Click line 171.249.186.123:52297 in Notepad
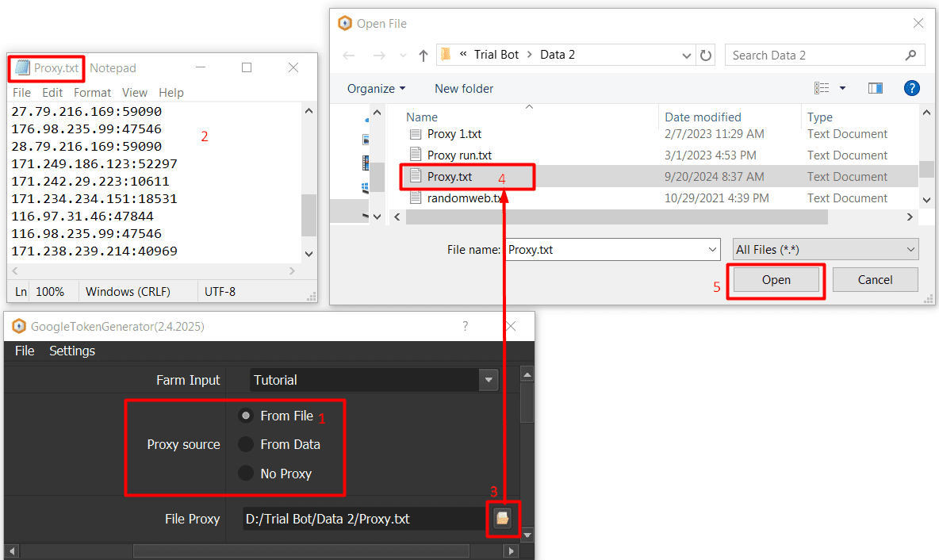The width and height of the screenshot is (939, 560). pyautogui.click(x=94, y=163)
